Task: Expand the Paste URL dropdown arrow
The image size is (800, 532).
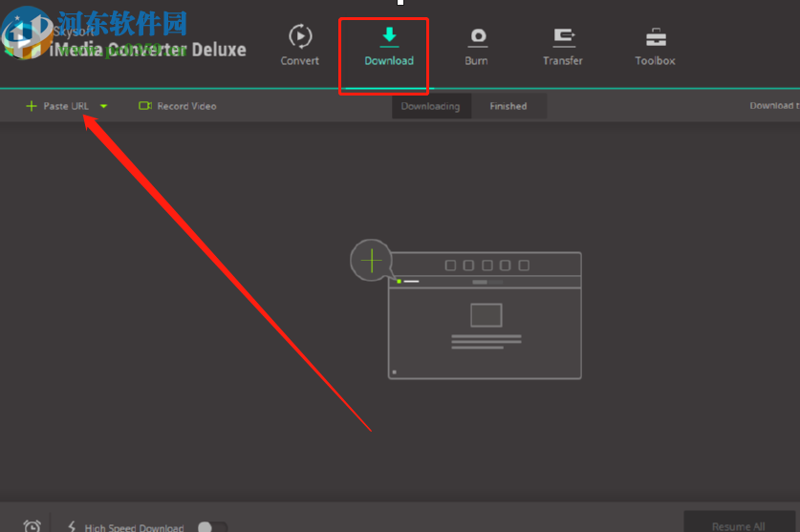Action: (103, 106)
